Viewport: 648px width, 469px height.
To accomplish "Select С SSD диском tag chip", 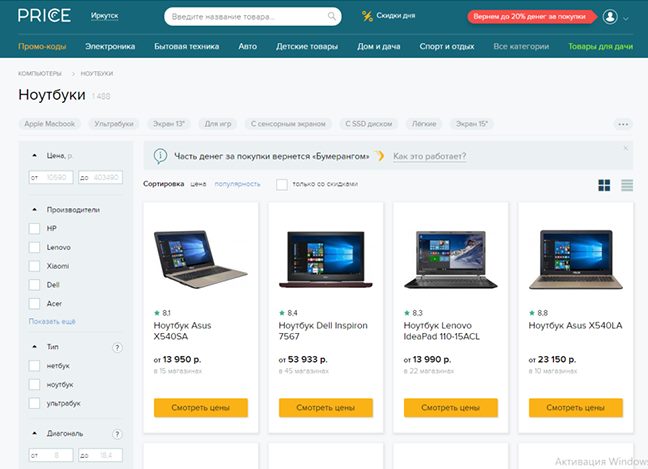I will [x=369, y=124].
